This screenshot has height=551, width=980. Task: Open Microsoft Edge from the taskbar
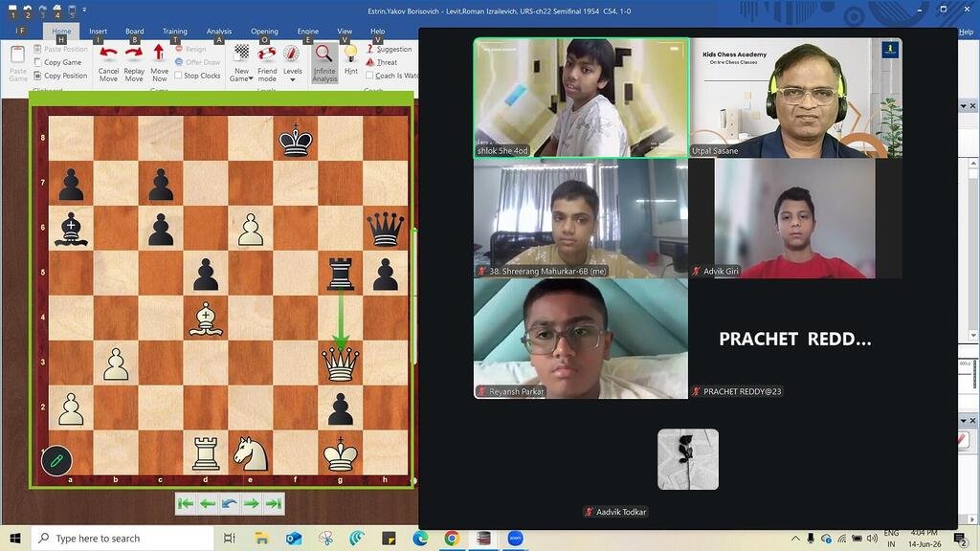(x=420, y=538)
